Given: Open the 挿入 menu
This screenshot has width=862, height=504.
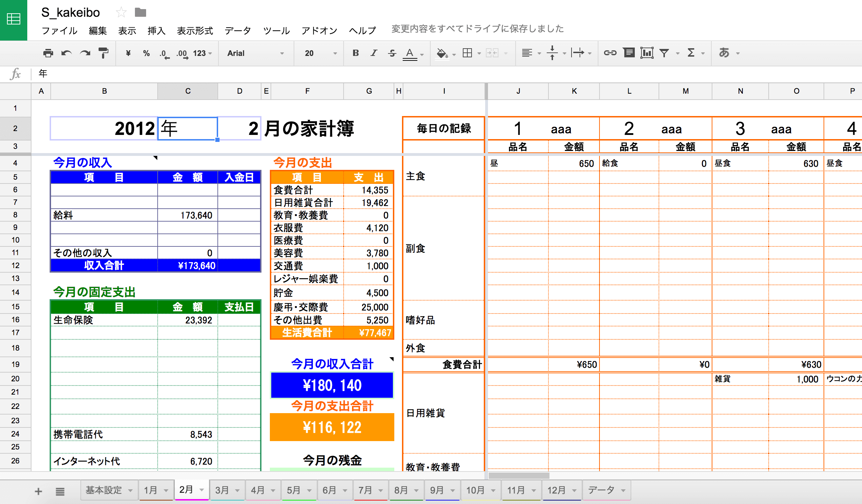Looking at the screenshot, I should pyautogui.click(x=156, y=31).
